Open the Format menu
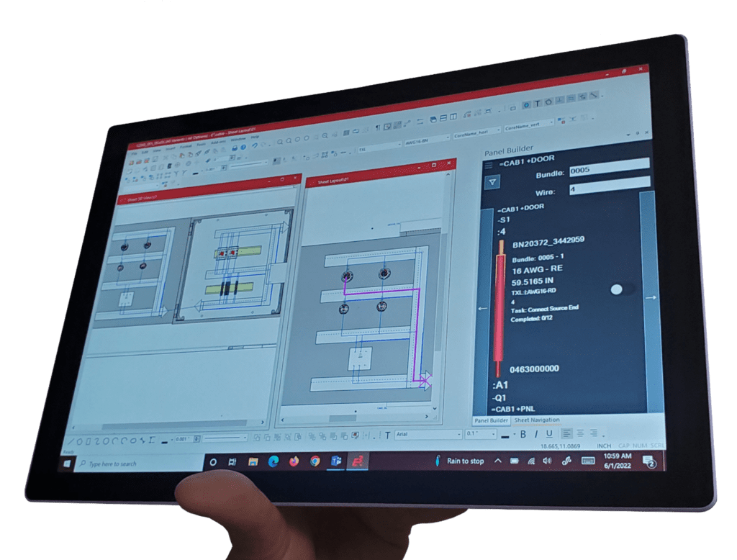This screenshot has height=560, width=737. (x=186, y=146)
